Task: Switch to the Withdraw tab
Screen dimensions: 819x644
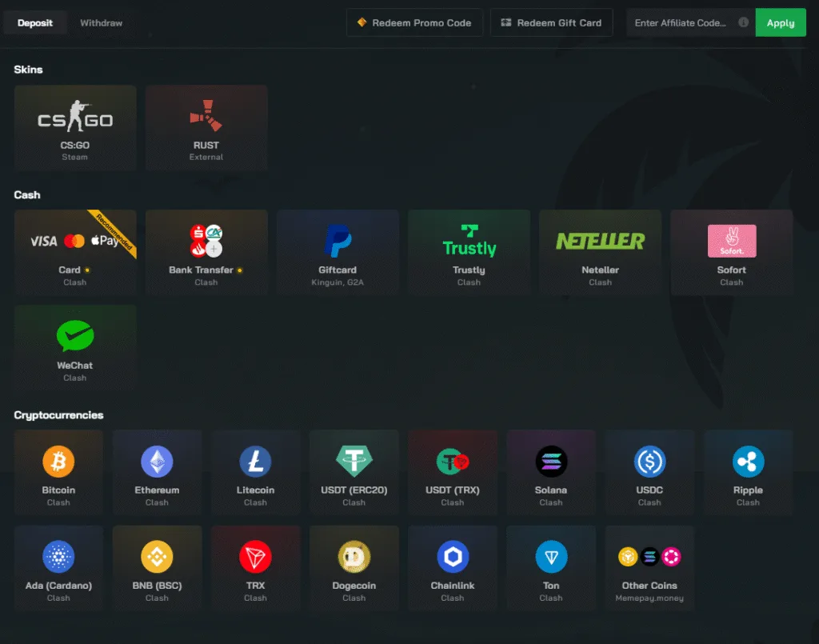Action: (102, 23)
